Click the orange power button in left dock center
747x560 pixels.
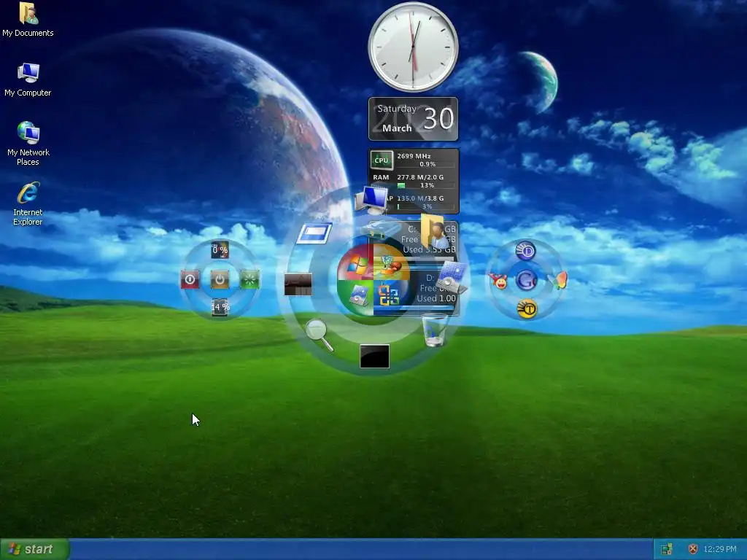220,279
